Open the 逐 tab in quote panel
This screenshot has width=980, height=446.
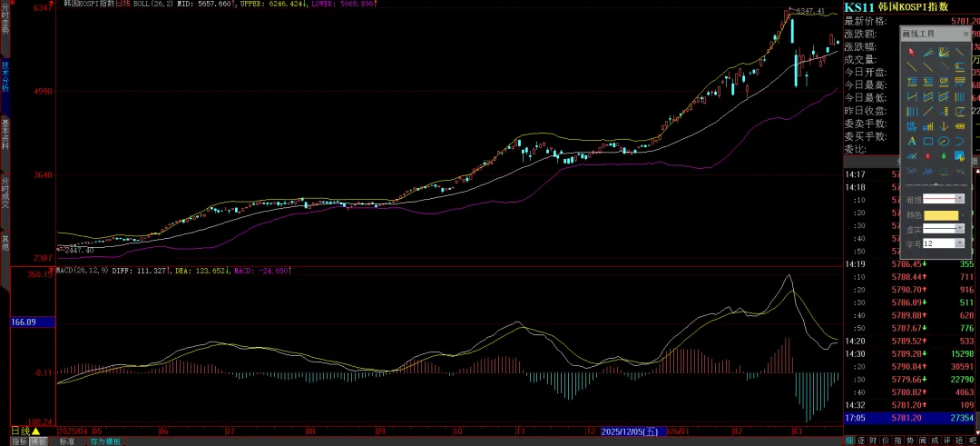(863, 441)
